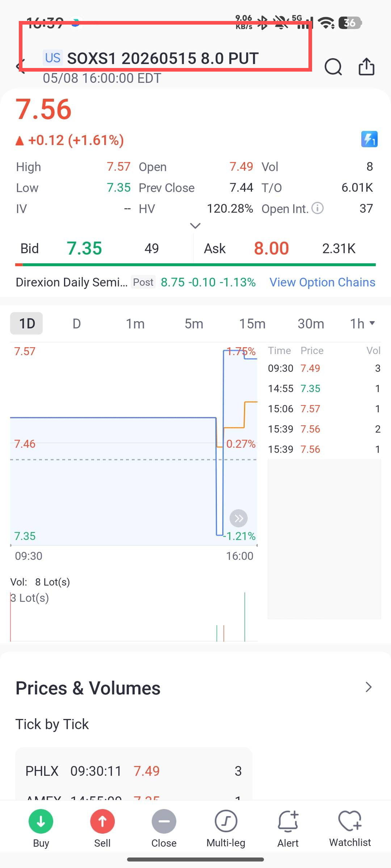Viewport: 391px width, 868px height.
Task: Tap the bid-ask ratio bar
Action: (195, 265)
